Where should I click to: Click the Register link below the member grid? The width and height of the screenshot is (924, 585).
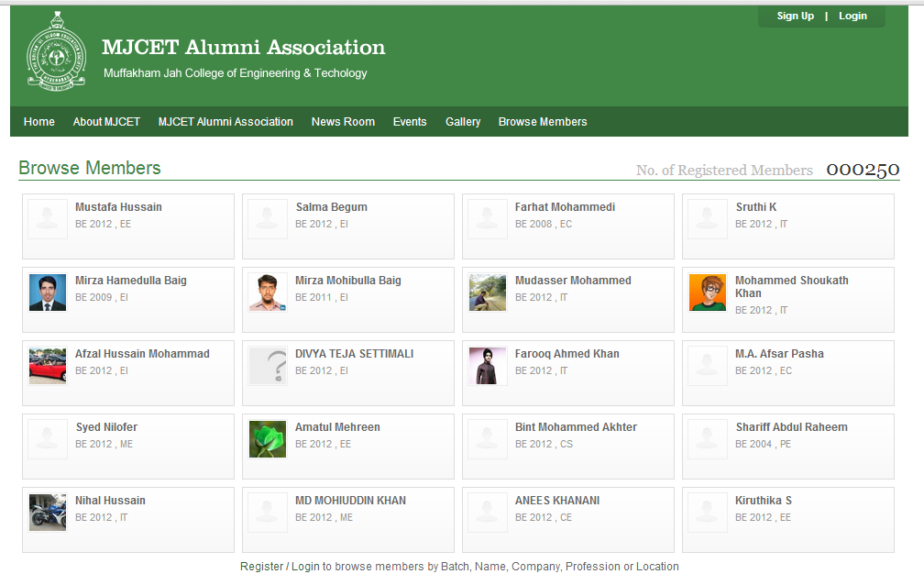[261, 566]
